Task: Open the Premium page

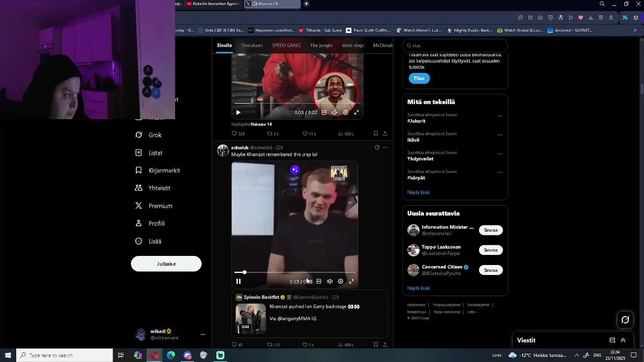Action: point(153,206)
